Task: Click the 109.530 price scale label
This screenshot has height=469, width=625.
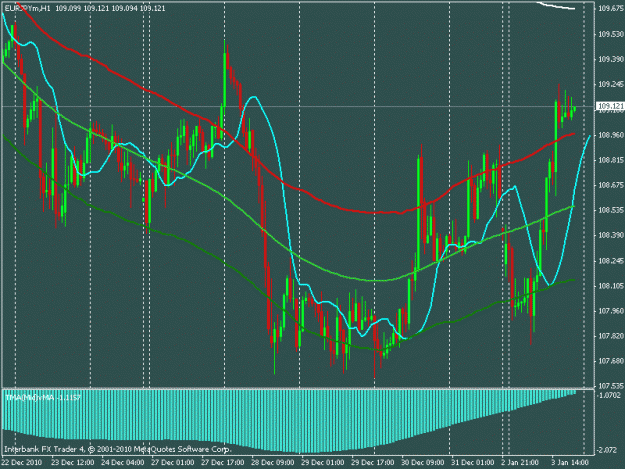Action: coord(611,35)
